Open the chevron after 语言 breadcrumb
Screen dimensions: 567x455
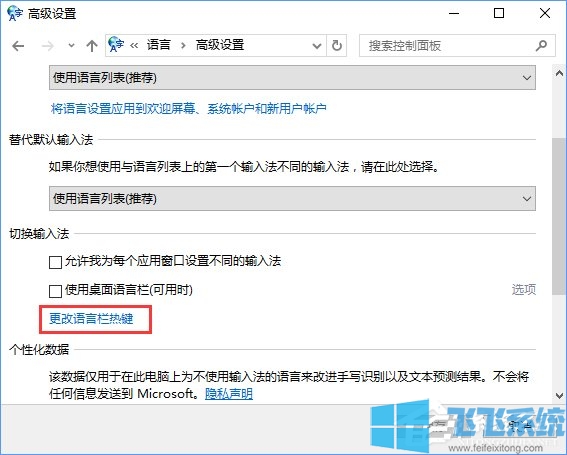[x=183, y=46]
